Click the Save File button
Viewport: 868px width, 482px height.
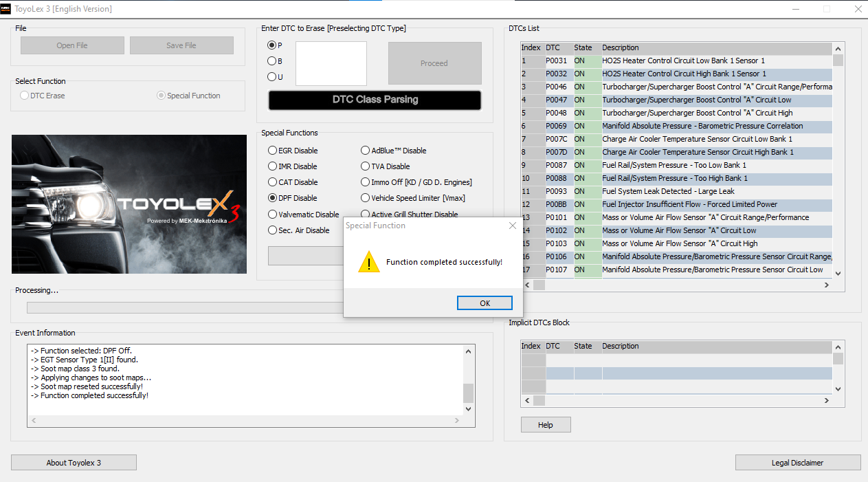click(181, 45)
